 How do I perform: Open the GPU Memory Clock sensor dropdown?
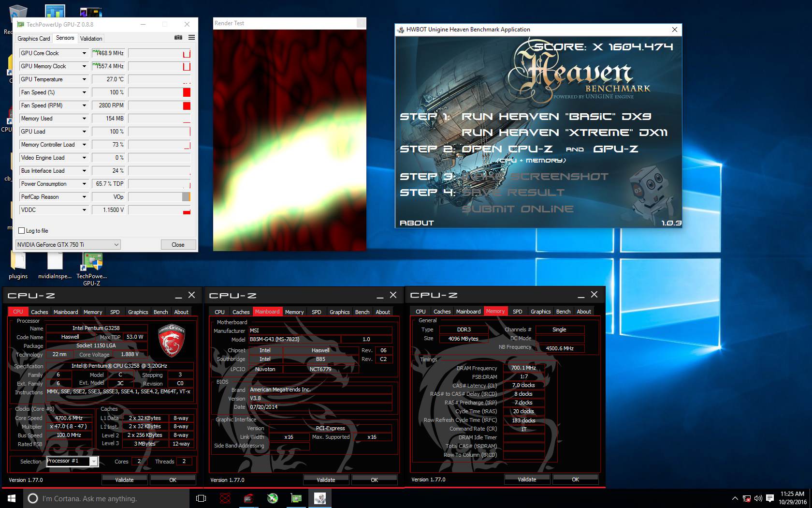click(x=84, y=66)
